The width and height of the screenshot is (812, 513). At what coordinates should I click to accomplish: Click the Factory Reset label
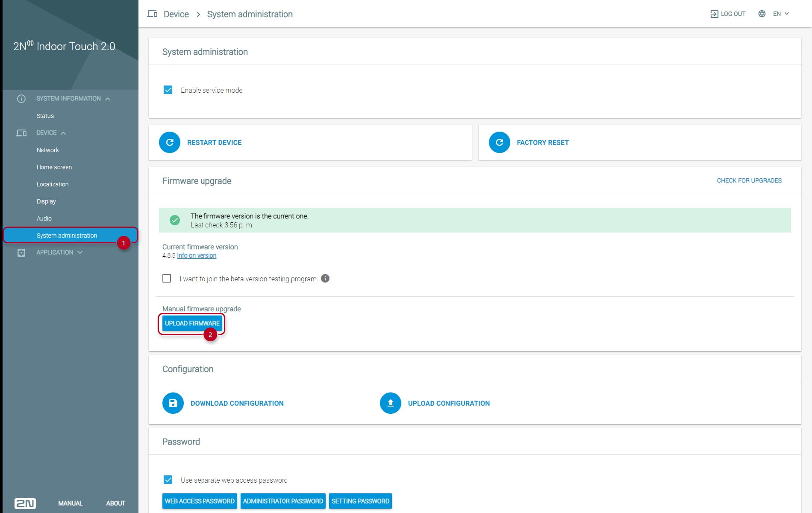coord(543,142)
